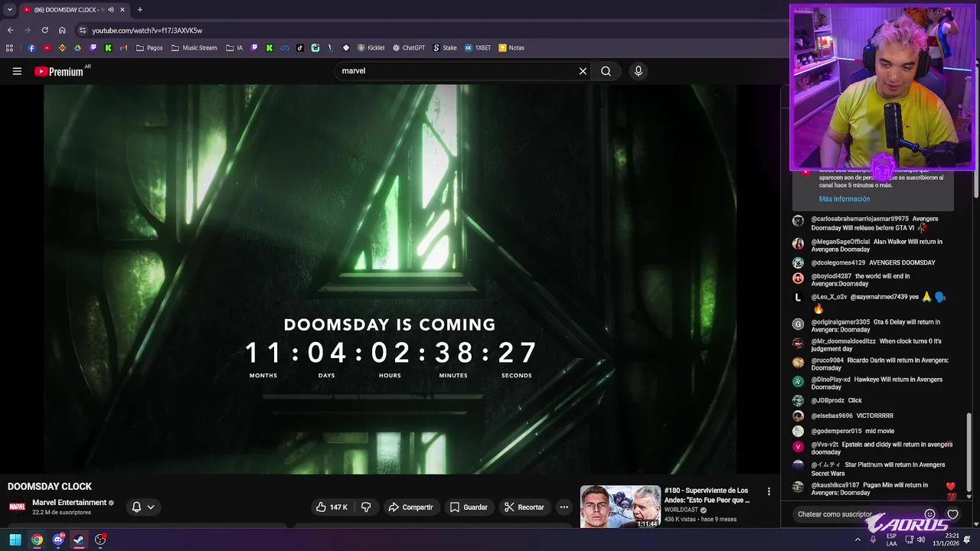Screen dimensions: 980x551
Task: Open Google Drive bookmark icon
Action: pyautogui.click(x=77, y=47)
